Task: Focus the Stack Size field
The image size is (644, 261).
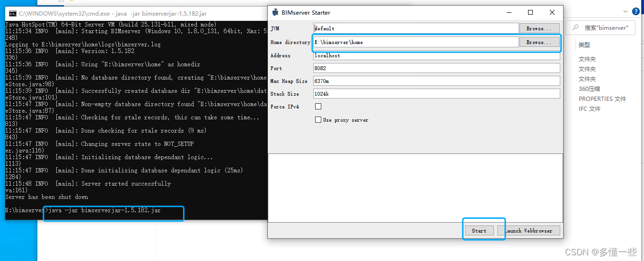Action: pyautogui.click(x=436, y=94)
